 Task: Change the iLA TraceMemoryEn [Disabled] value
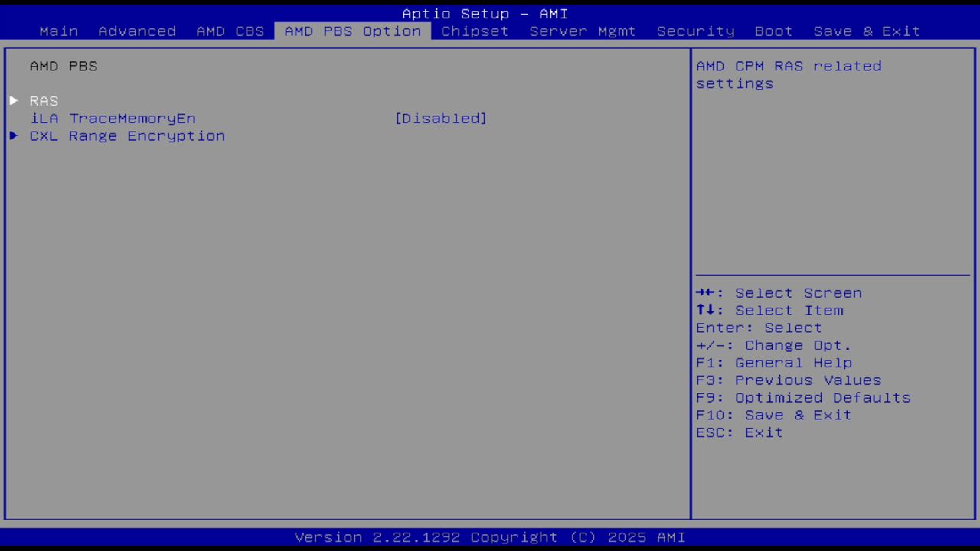tap(441, 119)
